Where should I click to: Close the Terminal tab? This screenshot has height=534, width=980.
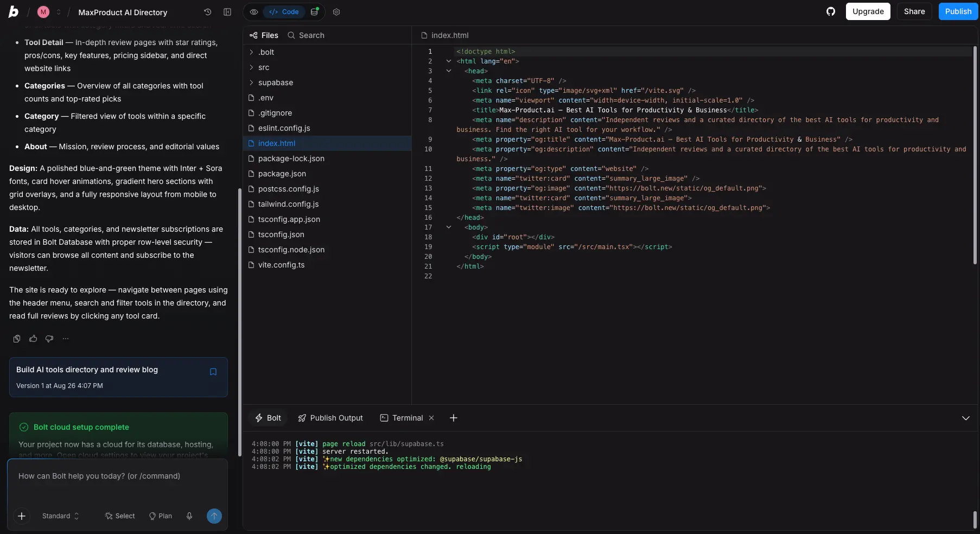[431, 418]
